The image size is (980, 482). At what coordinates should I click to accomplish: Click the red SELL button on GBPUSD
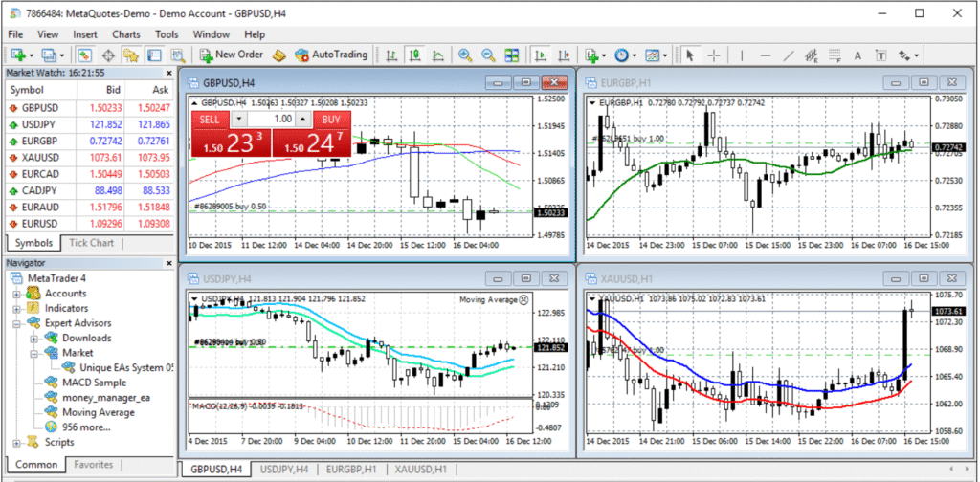[211, 120]
